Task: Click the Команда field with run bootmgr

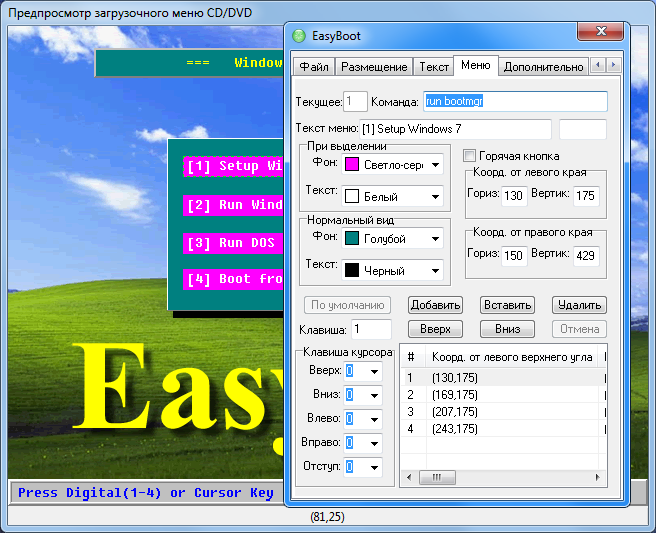Action: point(515,101)
